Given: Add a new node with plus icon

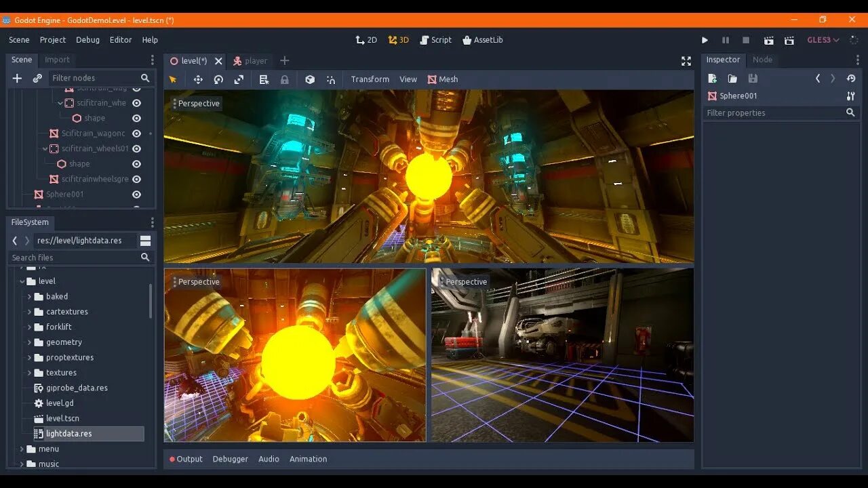Looking at the screenshot, I should pos(18,78).
